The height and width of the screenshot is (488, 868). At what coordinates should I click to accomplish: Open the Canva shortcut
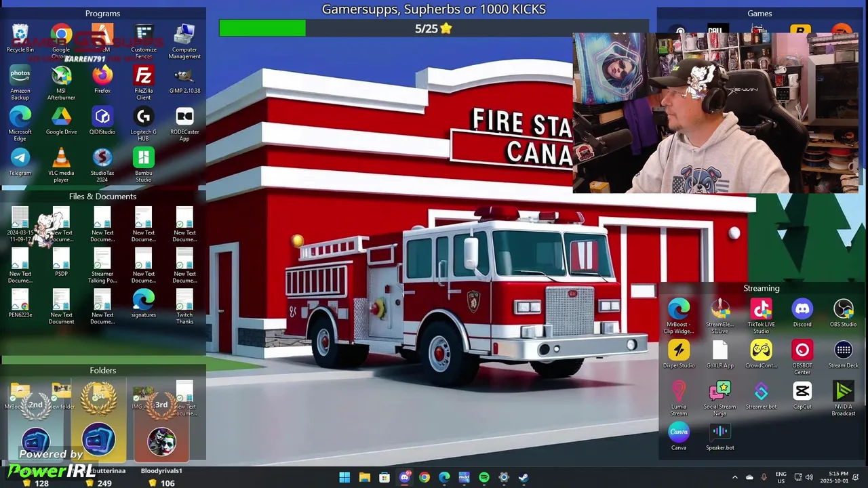679,437
